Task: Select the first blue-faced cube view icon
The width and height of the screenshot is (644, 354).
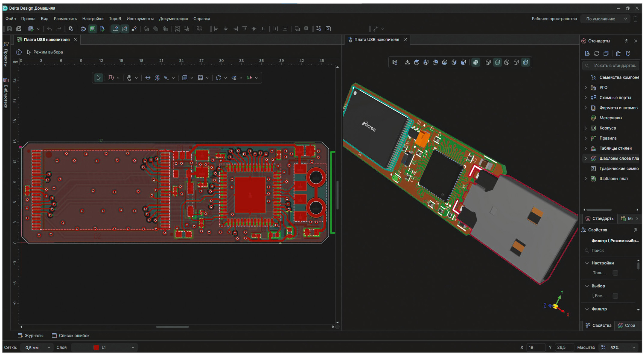Action: click(417, 62)
